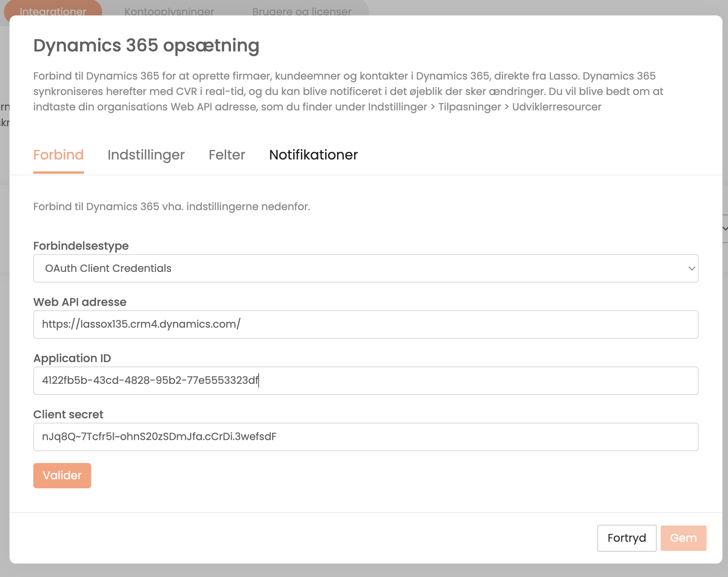This screenshot has height=577, width=728.
Task: Expand the Forbindelsestype dropdown arrow
Action: [x=692, y=268]
